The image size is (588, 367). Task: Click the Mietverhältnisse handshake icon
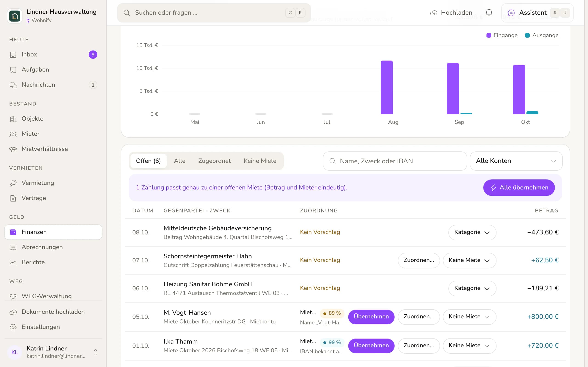coord(13,149)
